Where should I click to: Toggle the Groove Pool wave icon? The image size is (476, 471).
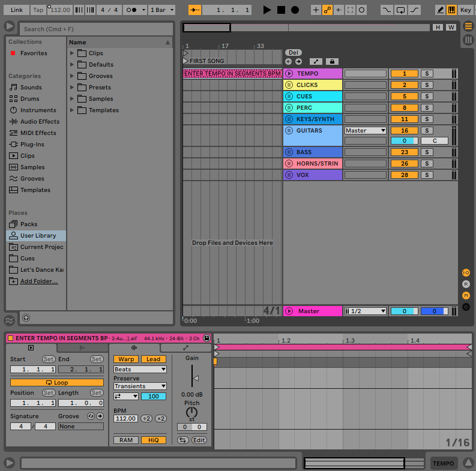click(x=10, y=320)
